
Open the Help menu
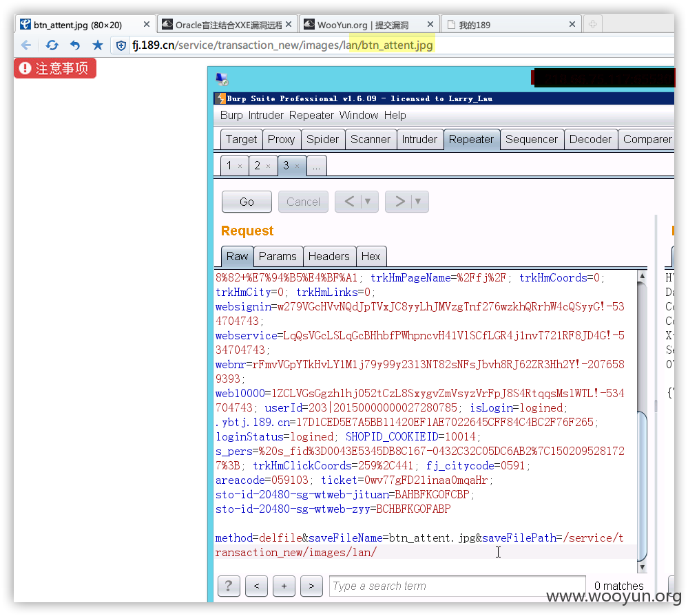tap(395, 116)
